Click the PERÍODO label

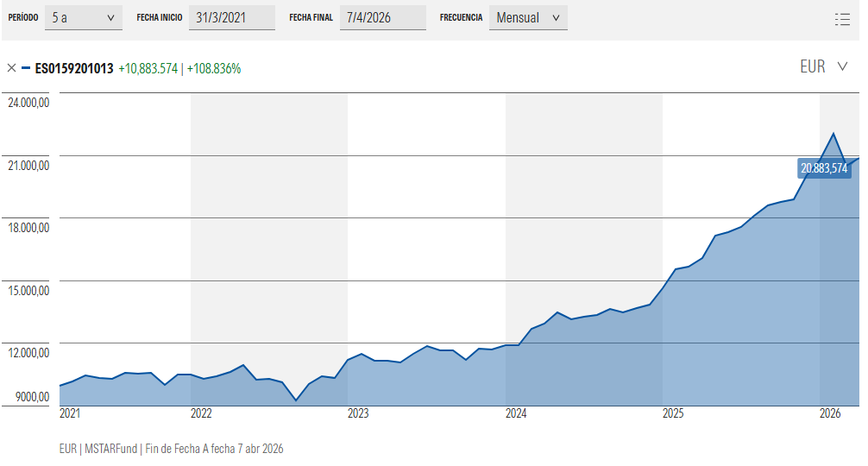pyautogui.click(x=23, y=18)
